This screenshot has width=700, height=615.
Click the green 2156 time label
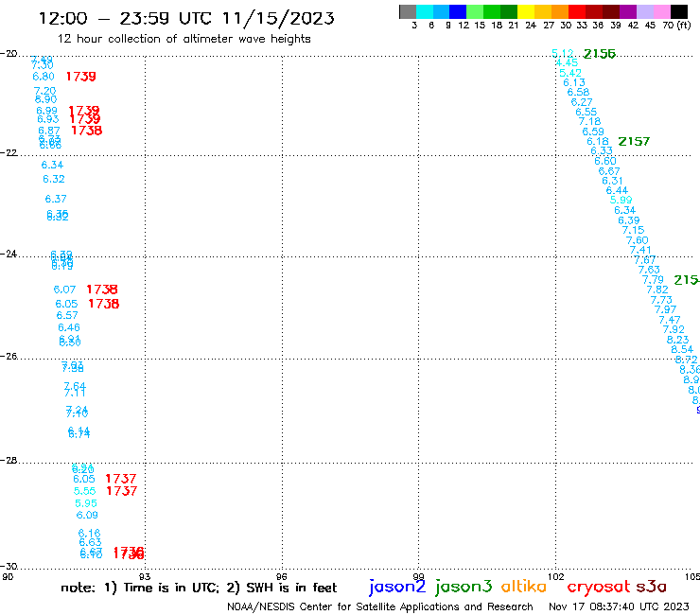click(600, 54)
